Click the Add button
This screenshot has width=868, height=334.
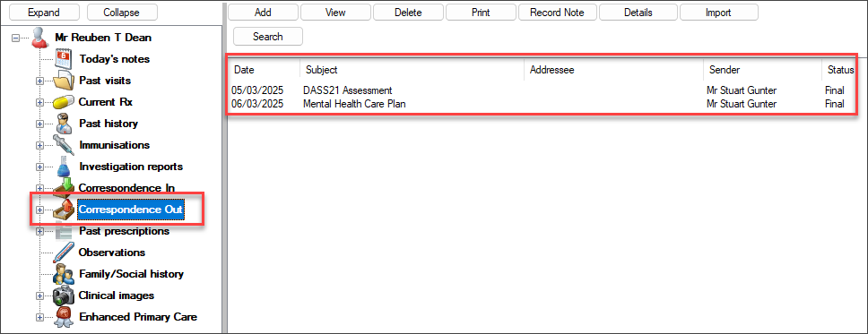263,13
